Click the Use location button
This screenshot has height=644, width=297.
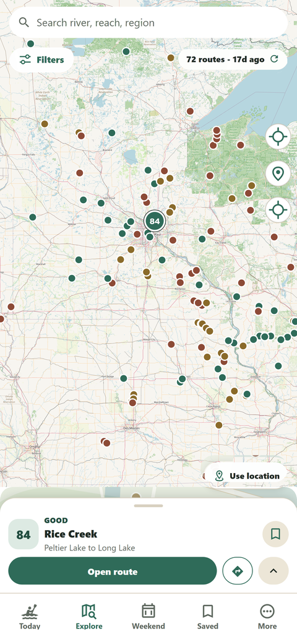[246, 476]
